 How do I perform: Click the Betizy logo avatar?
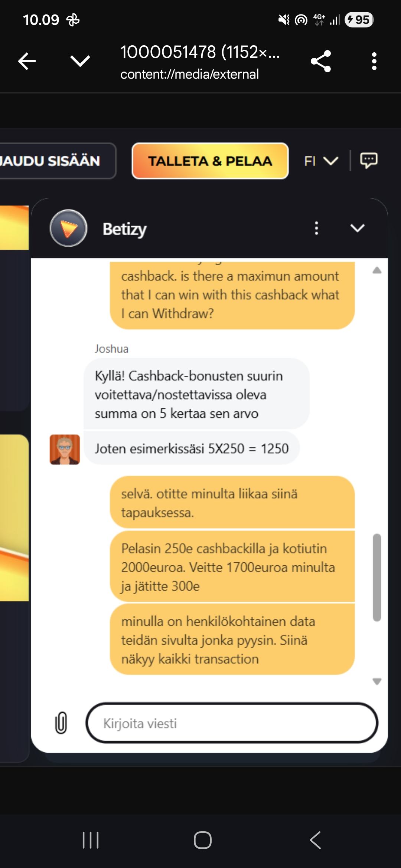coord(68,228)
